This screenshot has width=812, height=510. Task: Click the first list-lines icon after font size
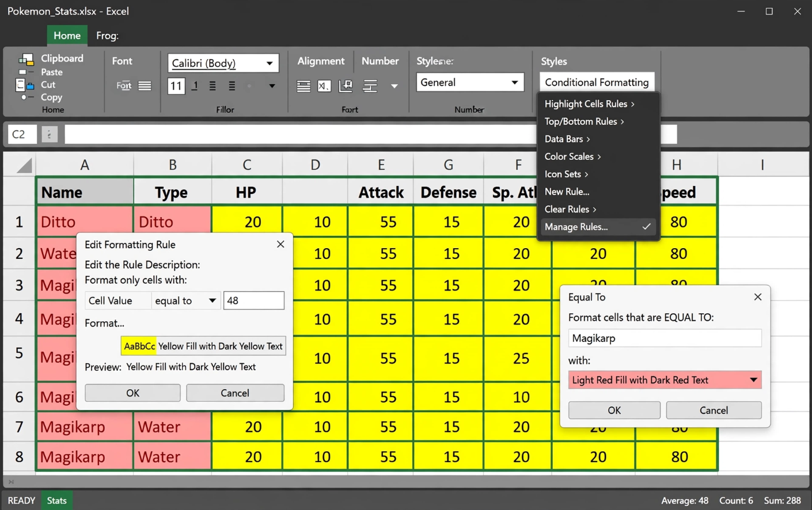(x=213, y=86)
